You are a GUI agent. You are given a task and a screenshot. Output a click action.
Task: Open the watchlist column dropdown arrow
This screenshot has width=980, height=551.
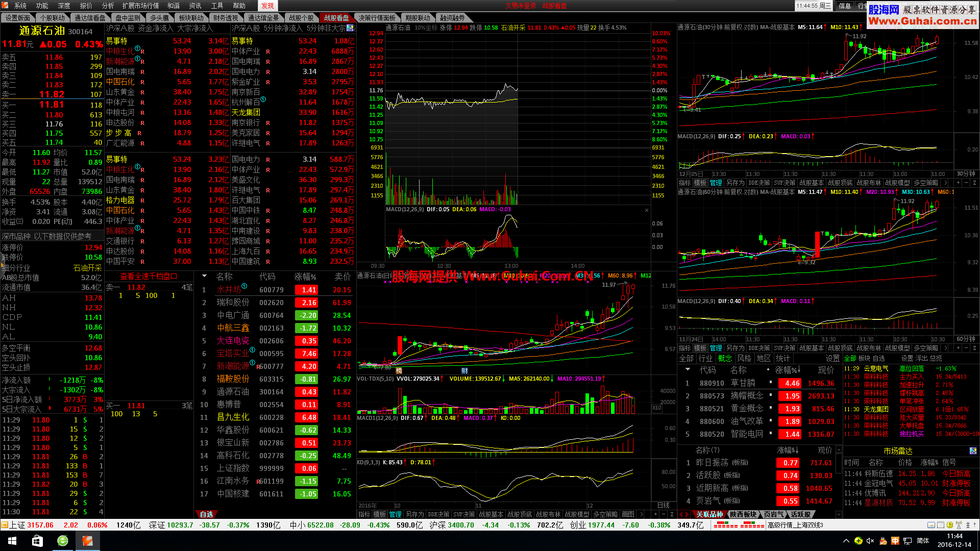tap(204, 276)
